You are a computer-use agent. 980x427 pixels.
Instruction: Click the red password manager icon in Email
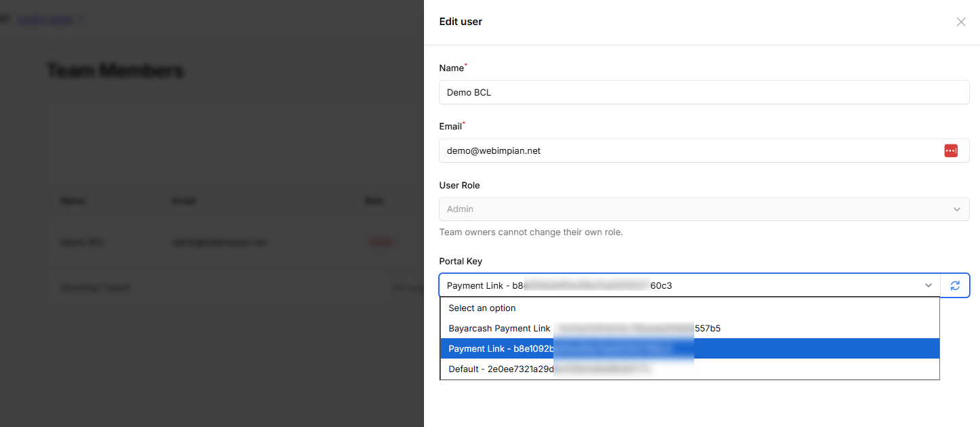coord(951,150)
